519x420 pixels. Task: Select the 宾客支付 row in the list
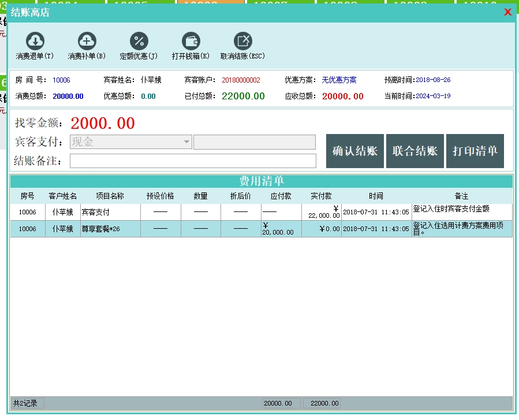coord(95,213)
